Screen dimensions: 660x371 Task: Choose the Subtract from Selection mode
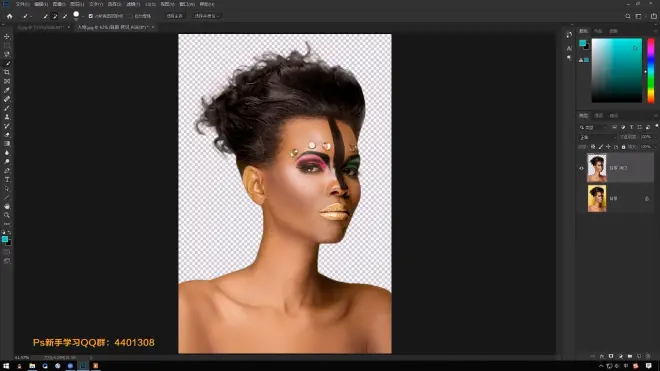tap(64, 16)
